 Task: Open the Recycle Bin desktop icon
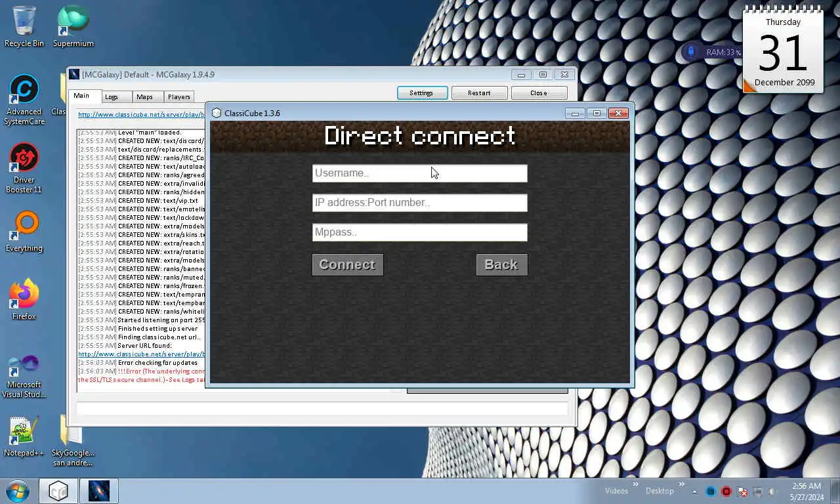coord(24,26)
